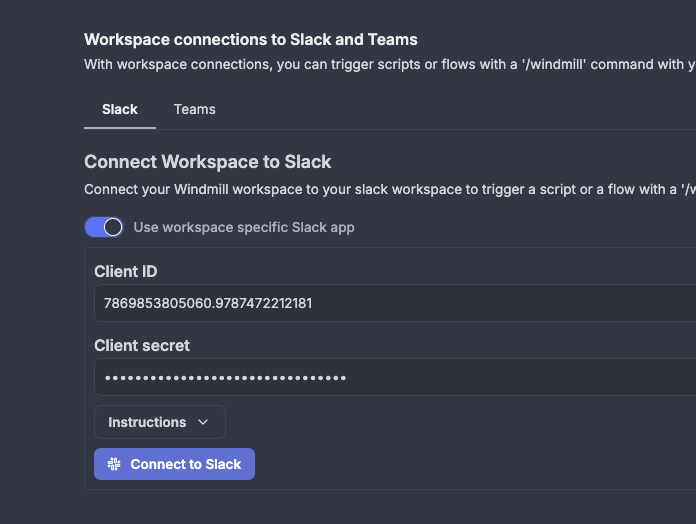Click the Client secret field label
696x524 pixels.
(141, 345)
